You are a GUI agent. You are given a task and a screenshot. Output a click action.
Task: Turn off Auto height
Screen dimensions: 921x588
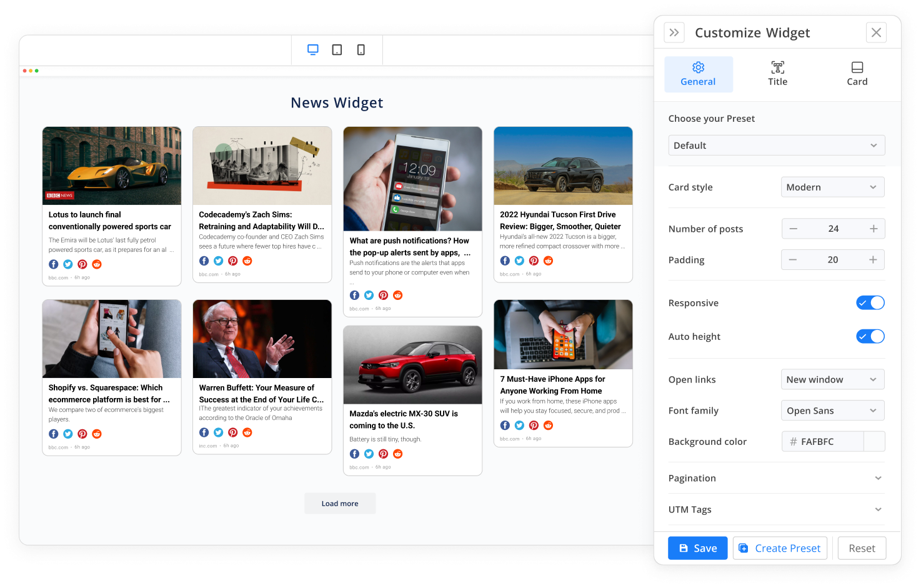(870, 336)
